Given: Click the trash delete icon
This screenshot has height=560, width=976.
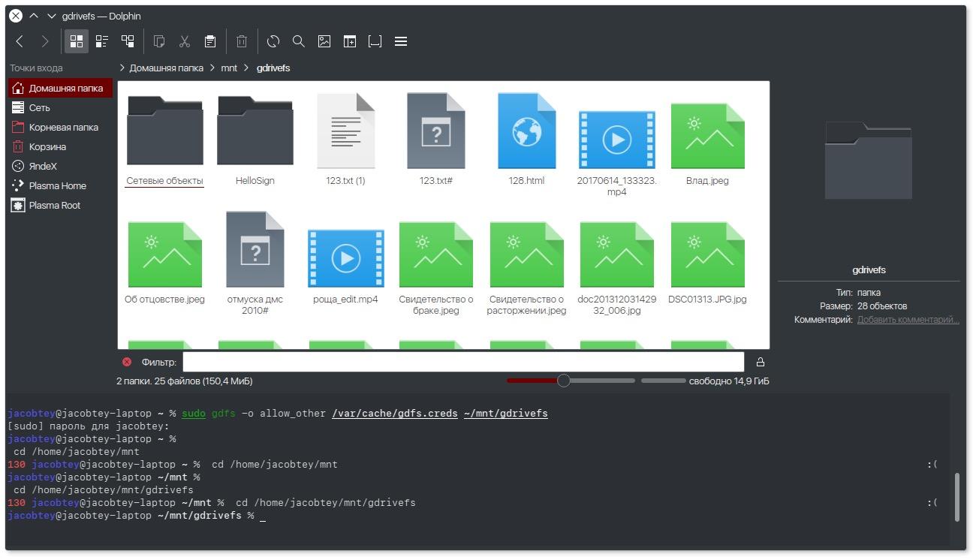Looking at the screenshot, I should [x=242, y=41].
